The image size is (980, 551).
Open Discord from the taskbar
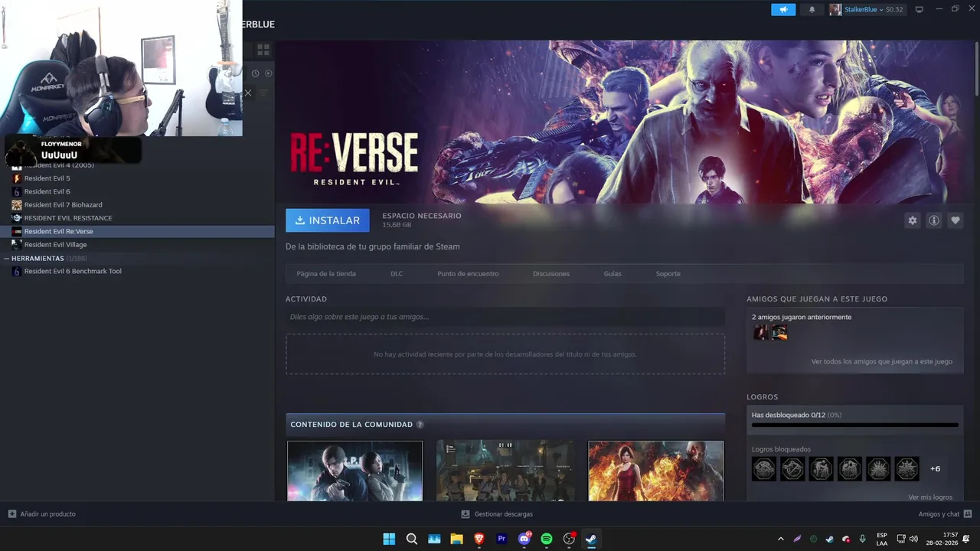pos(524,539)
